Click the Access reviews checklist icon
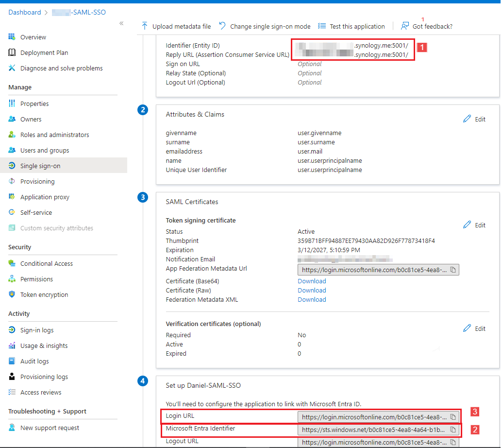This screenshot has width=503, height=448. [12, 392]
